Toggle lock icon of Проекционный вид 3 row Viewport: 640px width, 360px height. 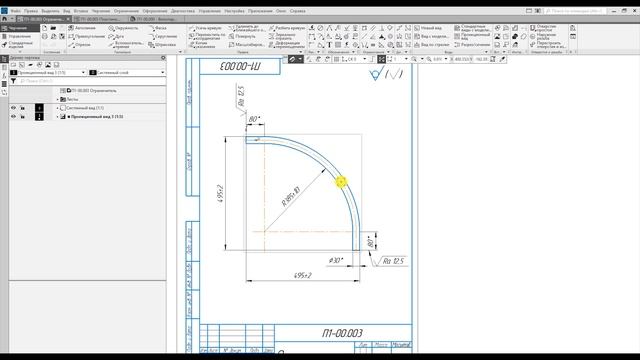pos(23,116)
